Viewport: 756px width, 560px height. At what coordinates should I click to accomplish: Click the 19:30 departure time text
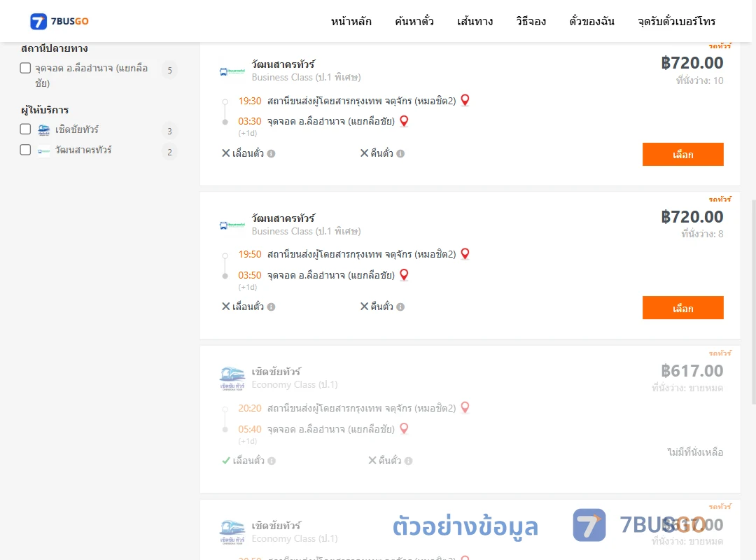[250, 101]
